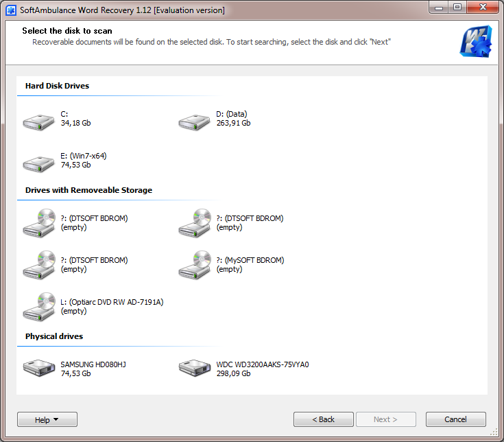Click the Hard Disk Drives section header
The height and width of the screenshot is (442, 504).
click(57, 86)
